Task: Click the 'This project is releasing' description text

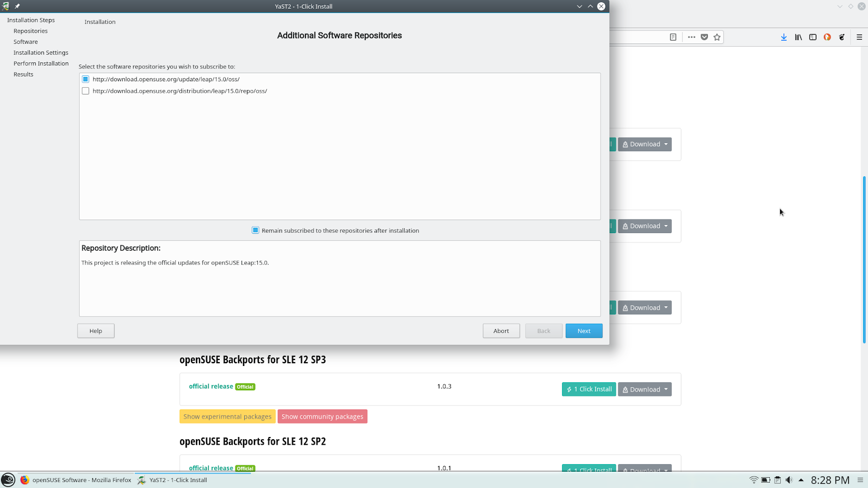Action: pyautogui.click(x=175, y=263)
